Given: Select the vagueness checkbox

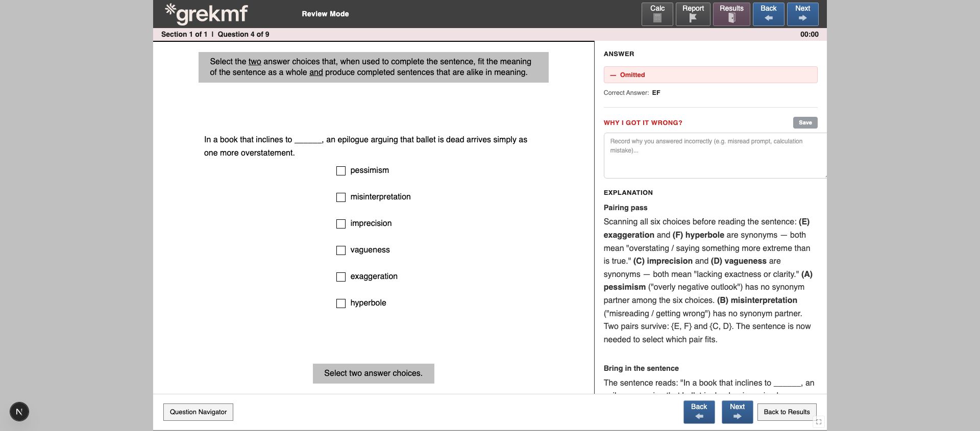Looking at the screenshot, I should pos(341,250).
